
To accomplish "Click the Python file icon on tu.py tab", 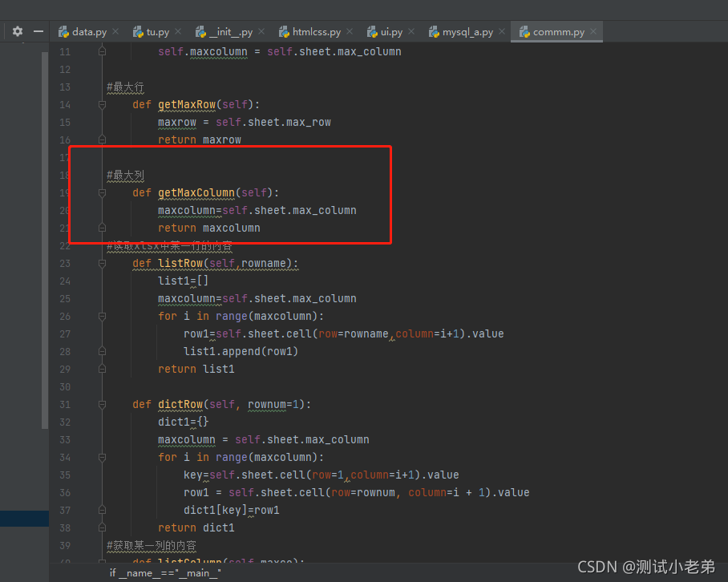I will coord(138,31).
